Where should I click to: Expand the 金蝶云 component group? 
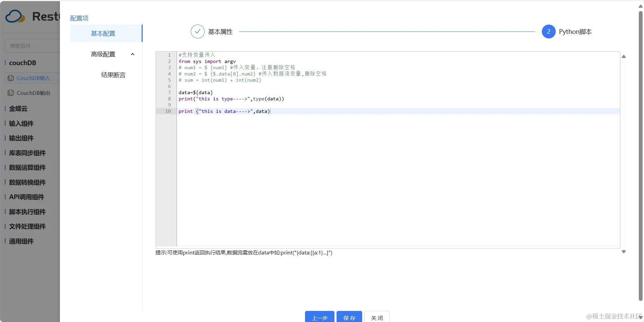click(x=18, y=109)
